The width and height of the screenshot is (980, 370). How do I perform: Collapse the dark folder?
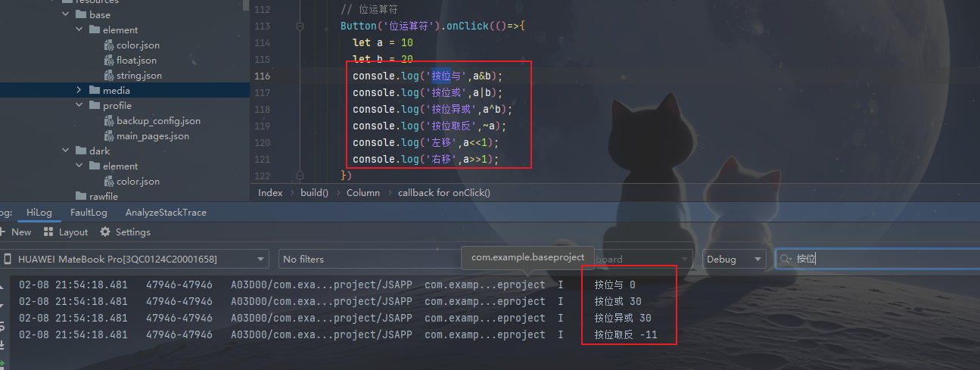pos(65,151)
